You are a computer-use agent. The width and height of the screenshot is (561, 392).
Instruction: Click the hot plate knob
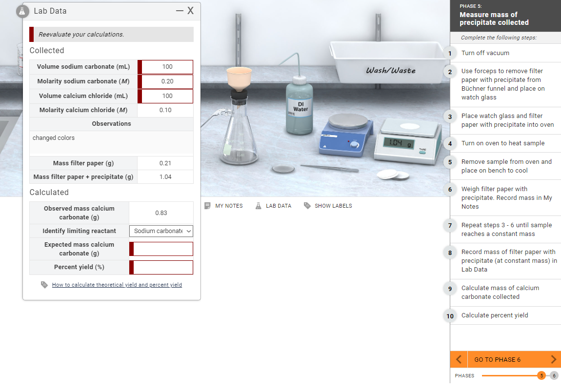pos(354,144)
